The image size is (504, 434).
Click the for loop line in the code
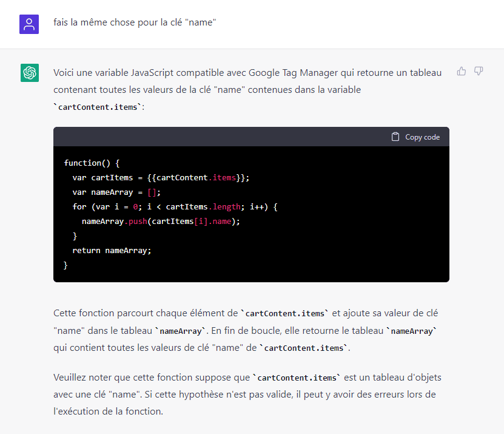[175, 207]
